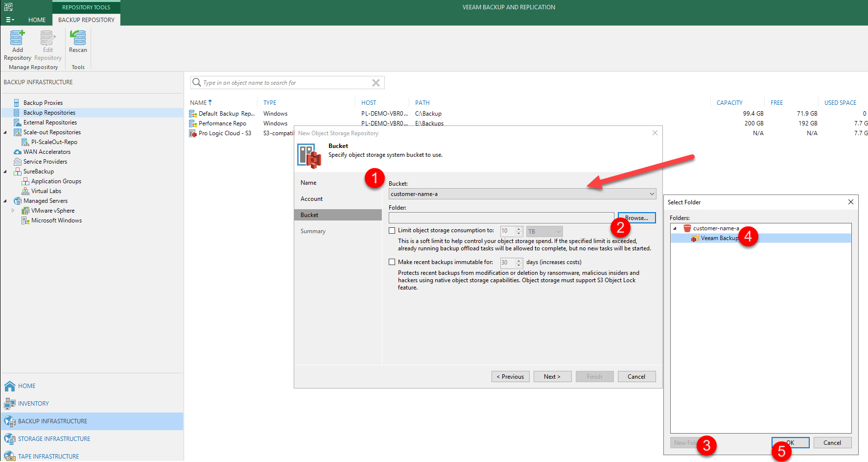Open BACKUP INFRASTRUCTURE navigation pane
The width and height of the screenshot is (868, 462).
[x=92, y=421]
